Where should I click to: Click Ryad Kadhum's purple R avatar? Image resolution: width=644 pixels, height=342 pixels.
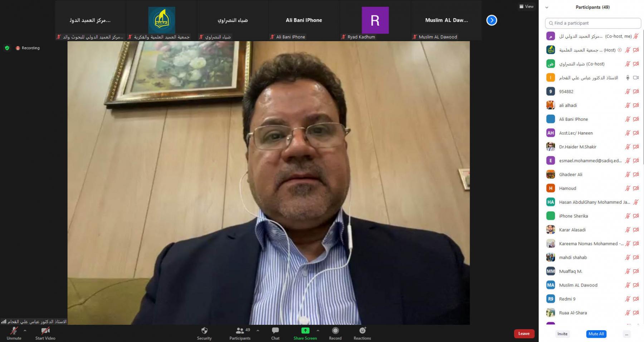point(375,20)
